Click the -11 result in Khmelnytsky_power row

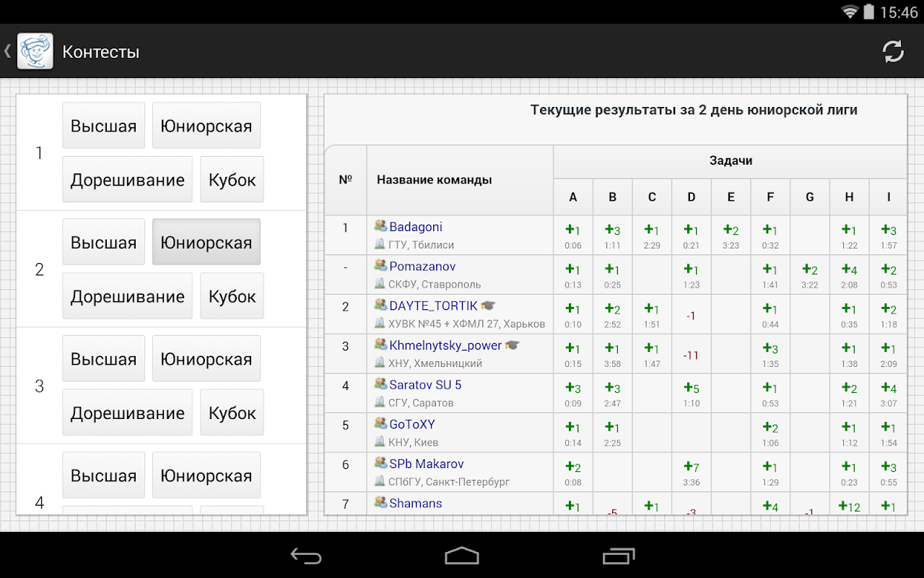pyautogui.click(x=691, y=355)
